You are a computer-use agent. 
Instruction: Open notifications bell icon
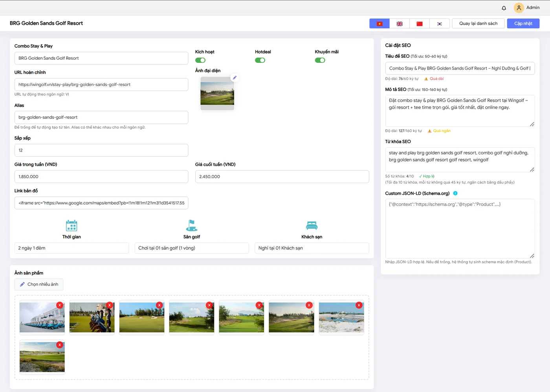click(x=504, y=8)
